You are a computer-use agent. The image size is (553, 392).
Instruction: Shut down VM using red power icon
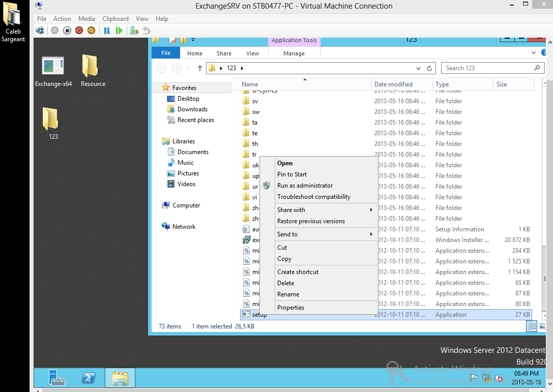(79, 31)
